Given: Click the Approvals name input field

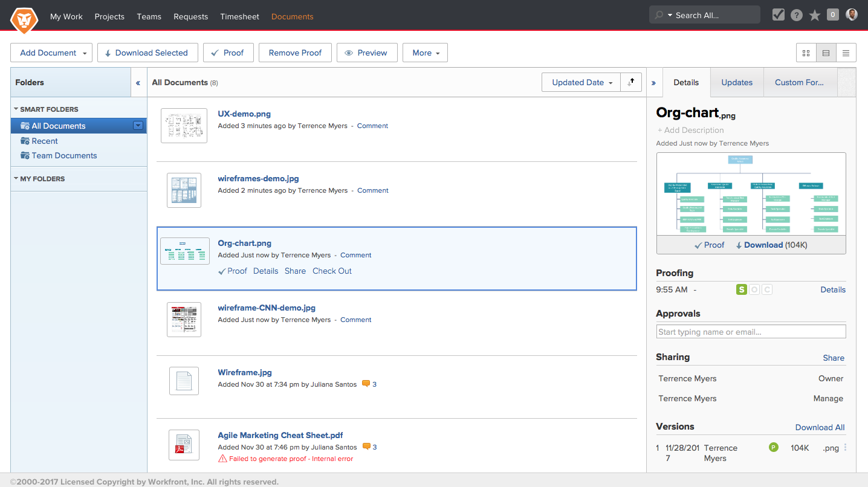Looking at the screenshot, I should pos(751,331).
